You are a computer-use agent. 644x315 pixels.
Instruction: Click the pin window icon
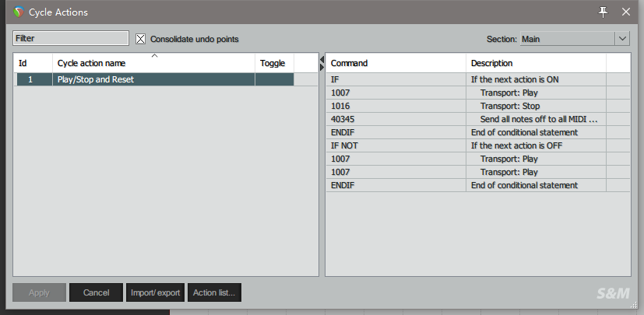603,12
